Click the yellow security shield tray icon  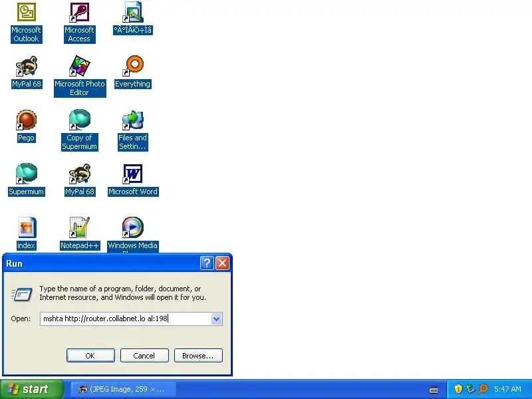click(x=458, y=389)
